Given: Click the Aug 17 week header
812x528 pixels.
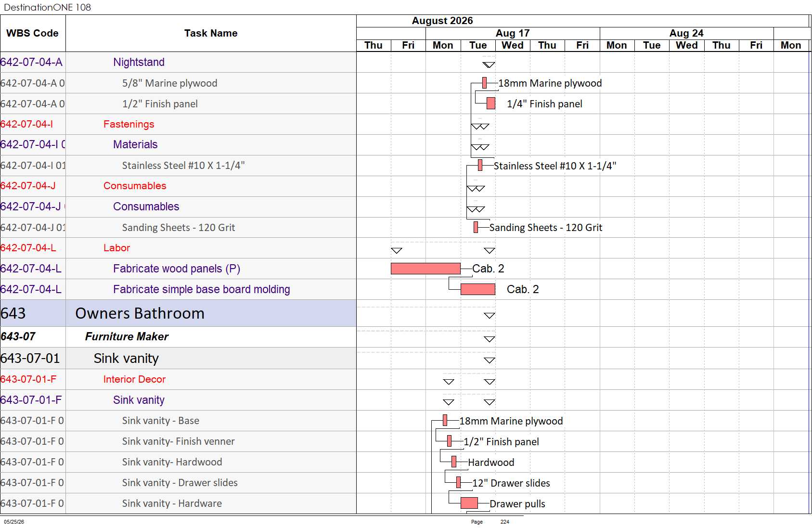Looking at the screenshot, I should tap(513, 33).
